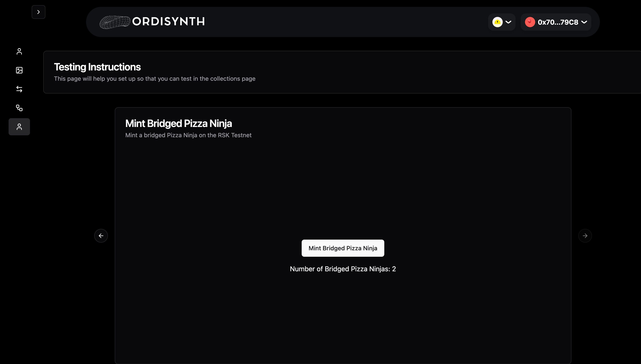641x364 pixels.
Task: Open the network selector dropdown
Action: (502, 22)
